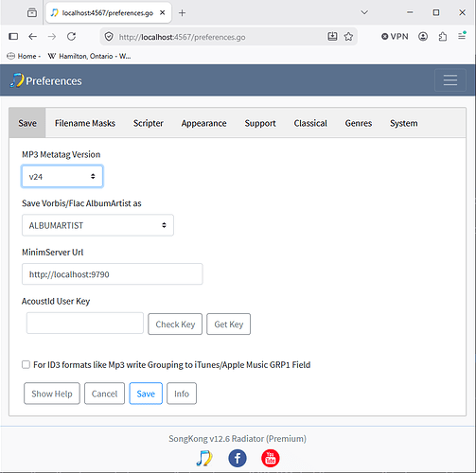This screenshot has width=476, height=473.
Task: Expand the browser tab list chevron
Action: point(364,12)
